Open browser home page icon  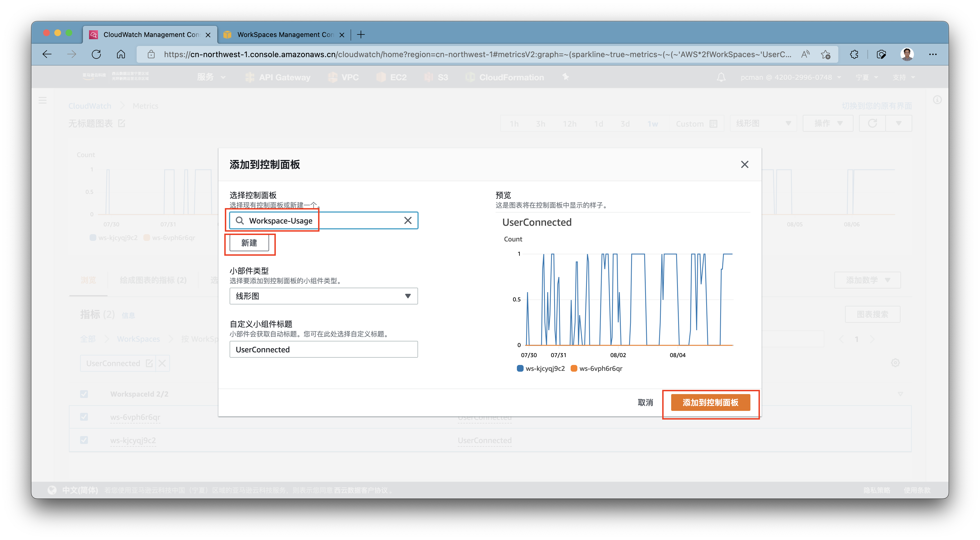pos(121,54)
